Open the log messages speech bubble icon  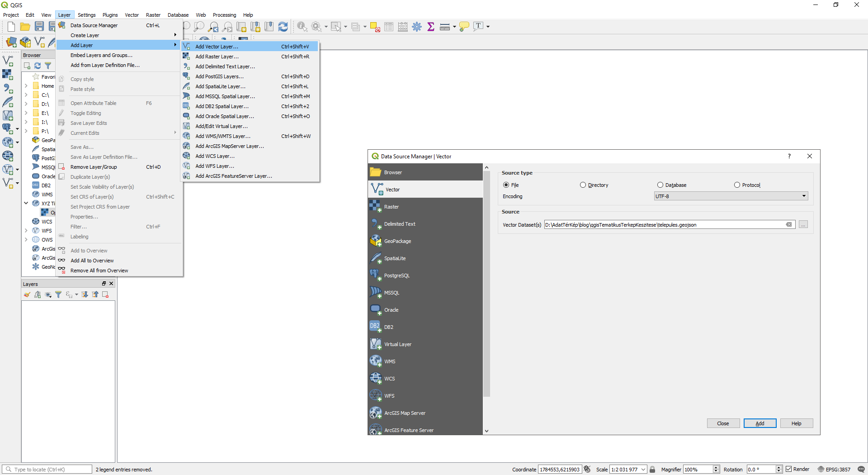861,469
